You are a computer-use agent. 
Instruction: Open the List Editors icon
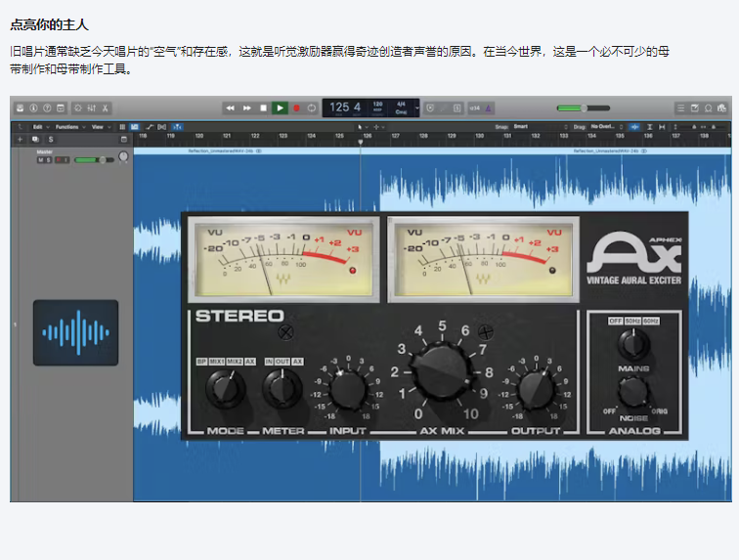(x=680, y=108)
